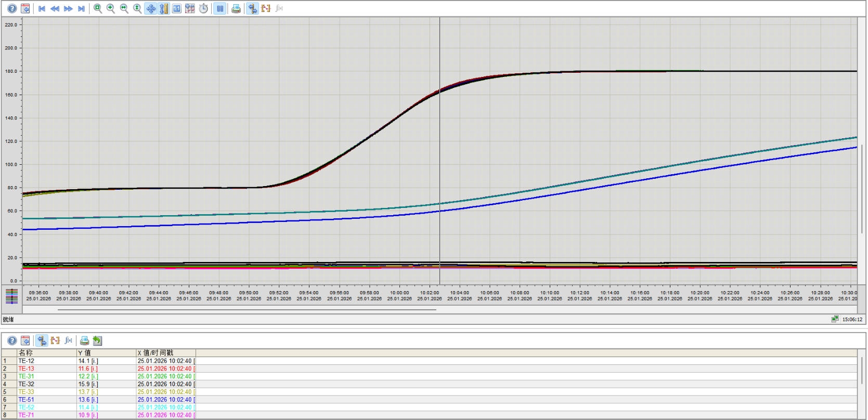The width and height of the screenshot is (868, 420).
Task: Open the select time range clock
Action: (204, 8)
